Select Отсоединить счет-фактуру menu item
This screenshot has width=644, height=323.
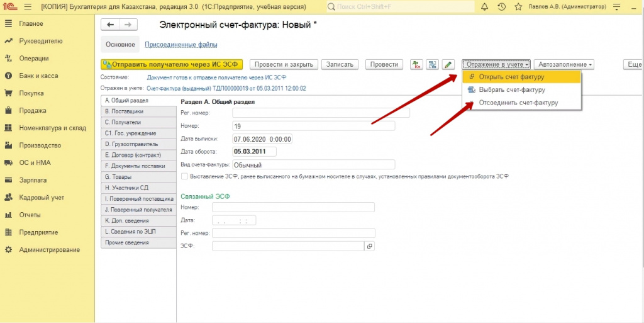coord(521,103)
